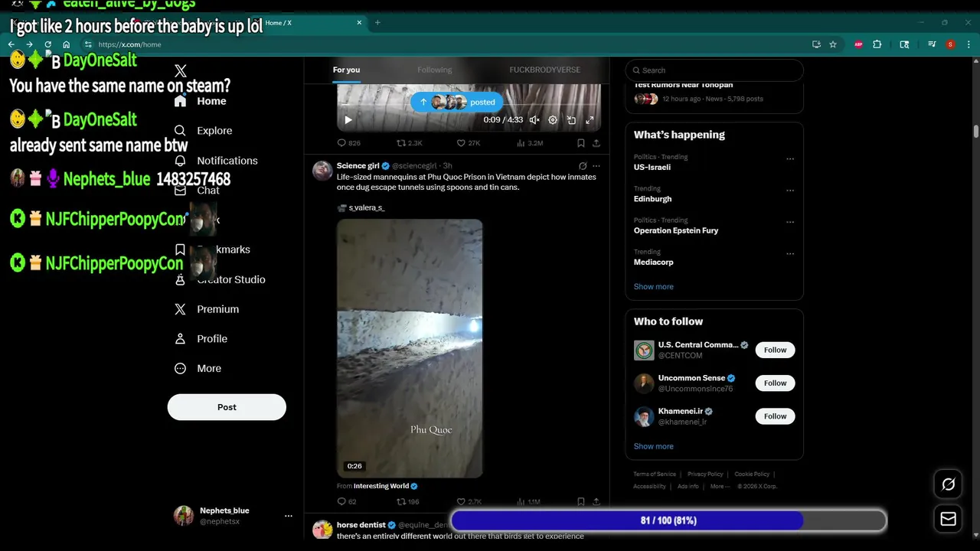The height and width of the screenshot is (551, 980).
Task: Show more under Who to follow
Action: click(x=654, y=446)
